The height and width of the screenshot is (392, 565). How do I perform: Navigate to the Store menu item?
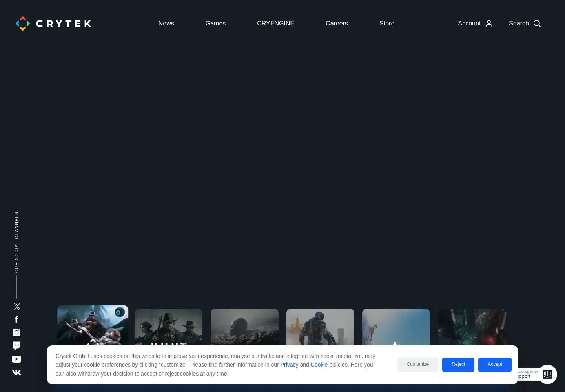pyautogui.click(x=387, y=24)
